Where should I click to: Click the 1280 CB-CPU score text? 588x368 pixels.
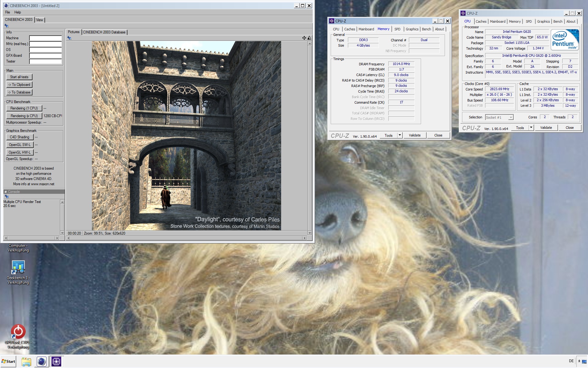(53, 116)
